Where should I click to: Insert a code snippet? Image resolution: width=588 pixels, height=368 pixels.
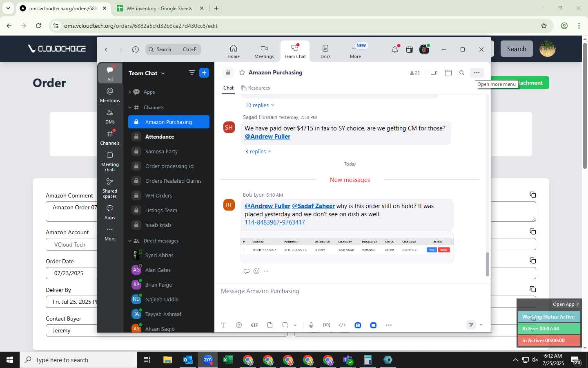coord(342,325)
